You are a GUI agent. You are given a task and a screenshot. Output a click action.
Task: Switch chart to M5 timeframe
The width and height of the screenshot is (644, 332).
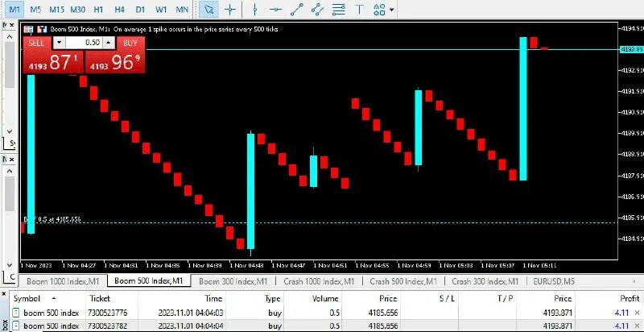pos(35,10)
